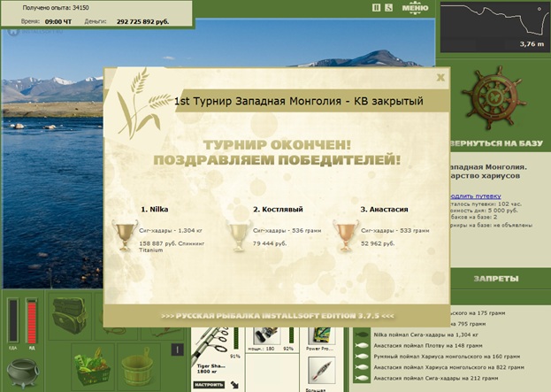Click the cauldron icon
Screen dimensions: 551x392
pyautogui.click(x=22, y=373)
